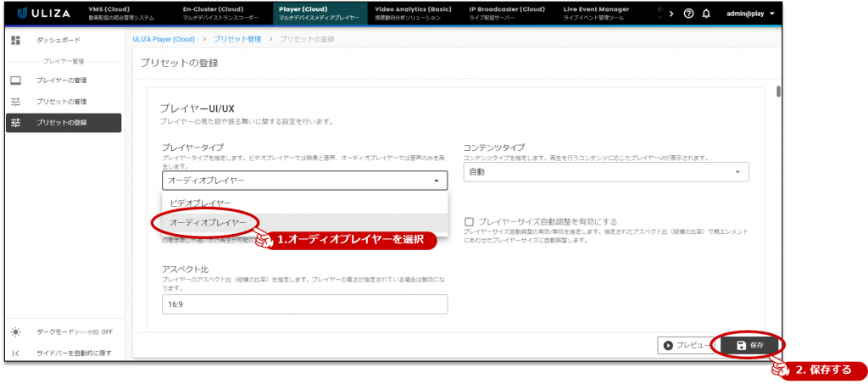Click the Preview button
868x384 pixels.
tap(687, 345)
